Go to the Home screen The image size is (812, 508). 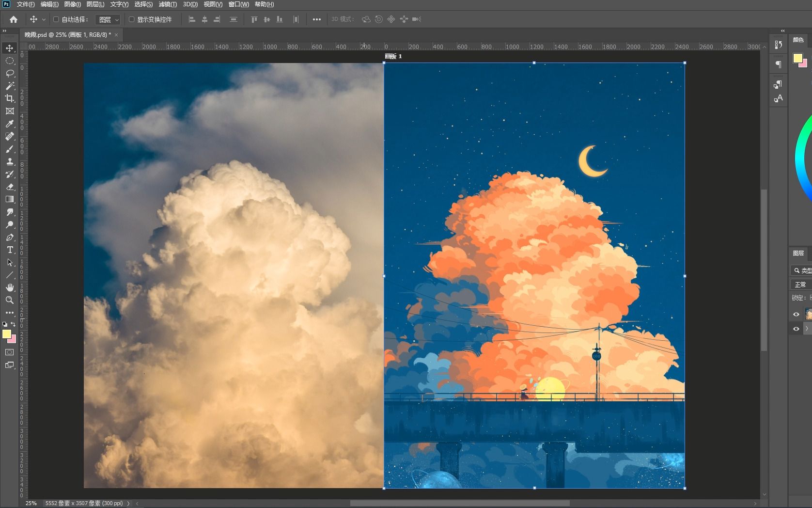coord(14,19)
